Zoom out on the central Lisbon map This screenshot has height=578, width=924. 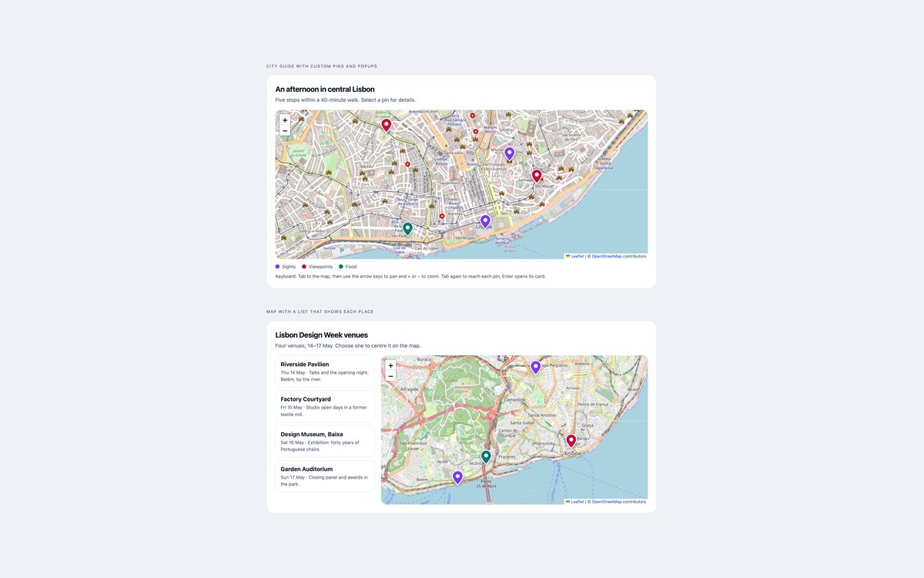[x=285, y=131]
